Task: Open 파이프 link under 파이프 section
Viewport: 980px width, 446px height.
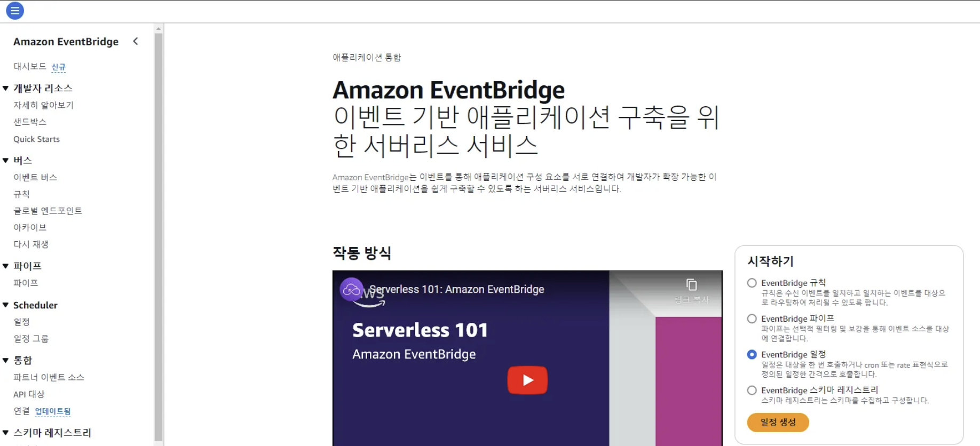Action: tap(26, 283)
